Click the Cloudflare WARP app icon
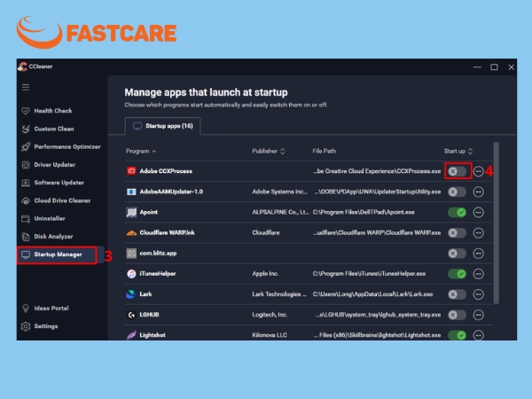Screen dimensions: 532x399 point(131,232)
